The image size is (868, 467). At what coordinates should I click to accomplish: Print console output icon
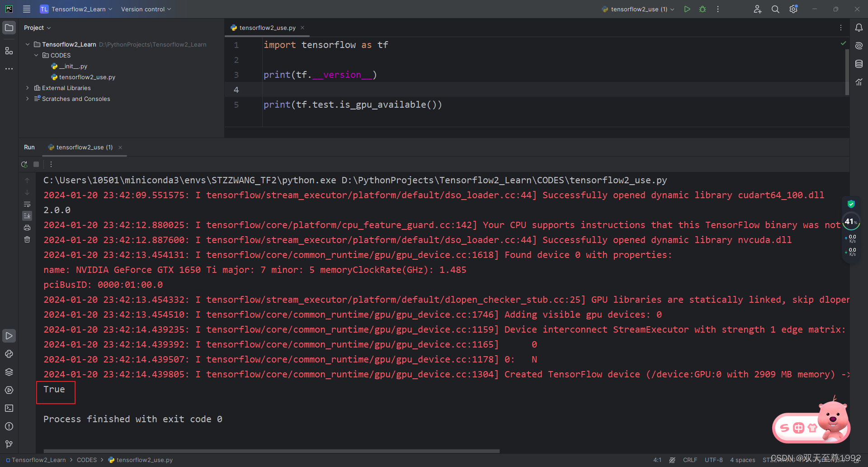click(27, 228)
